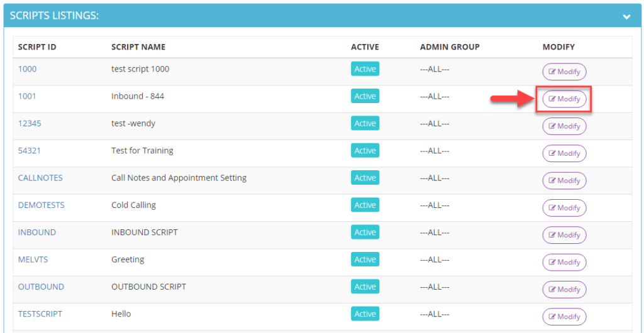Modify the TESTSCRIPT Hello script
Screen dimensions: 644x333
click(564, 317)
